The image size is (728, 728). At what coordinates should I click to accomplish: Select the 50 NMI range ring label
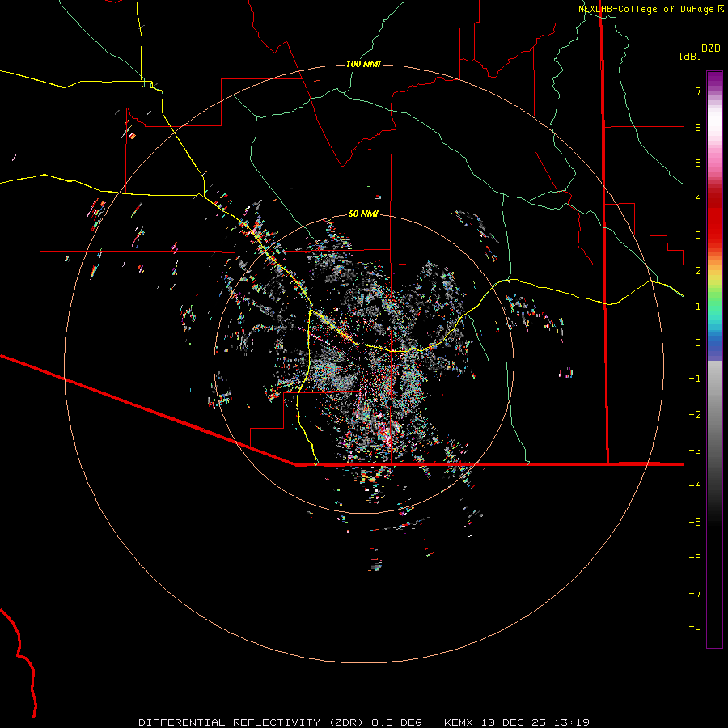363,214
